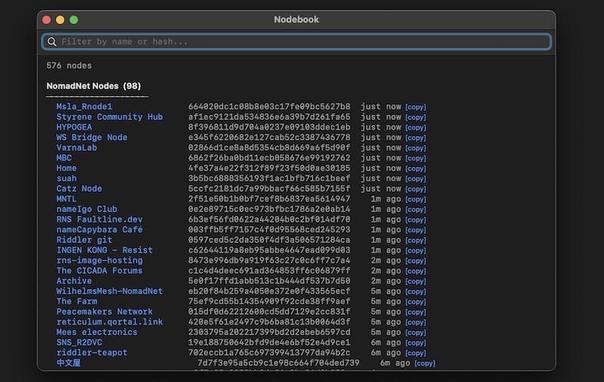The width and height of the screenshot is (604, 382).
Task: Open the nameCapybara Café node
Action: pos(99,230)
